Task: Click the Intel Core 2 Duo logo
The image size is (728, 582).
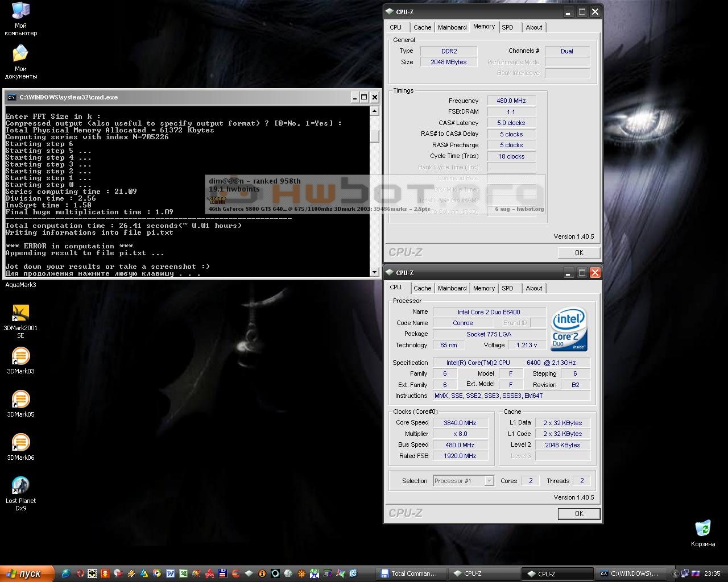Action: [569, 329]
